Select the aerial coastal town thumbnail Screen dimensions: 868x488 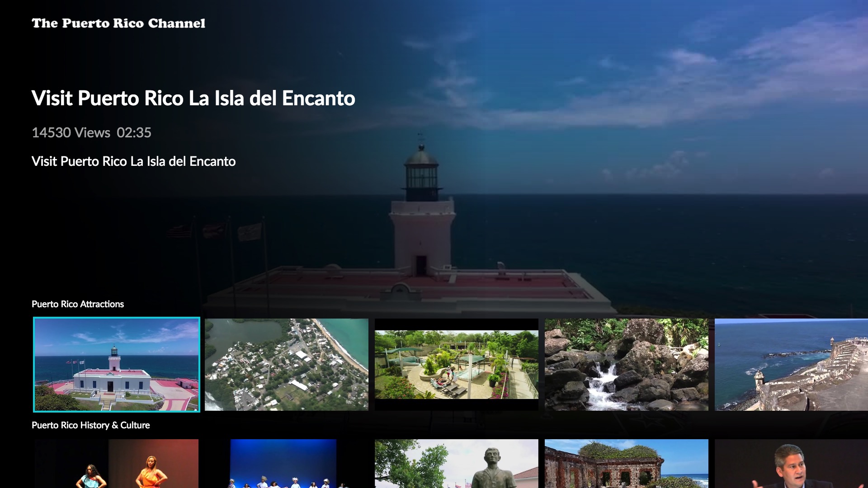coord(287,365)
